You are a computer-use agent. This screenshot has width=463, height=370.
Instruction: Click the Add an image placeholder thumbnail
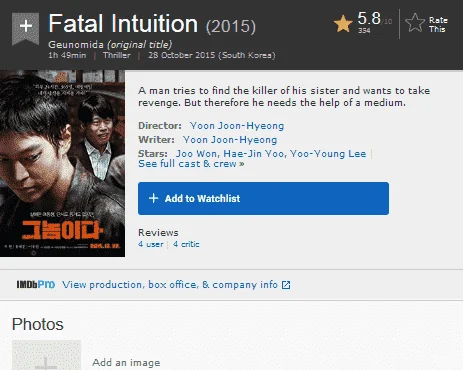point(46,355)
